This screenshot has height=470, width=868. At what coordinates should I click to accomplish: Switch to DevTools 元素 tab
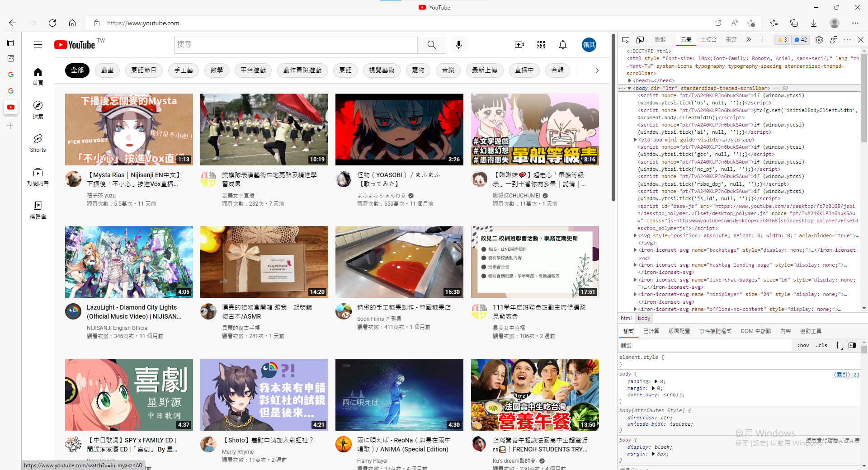(x=686, y=40)
